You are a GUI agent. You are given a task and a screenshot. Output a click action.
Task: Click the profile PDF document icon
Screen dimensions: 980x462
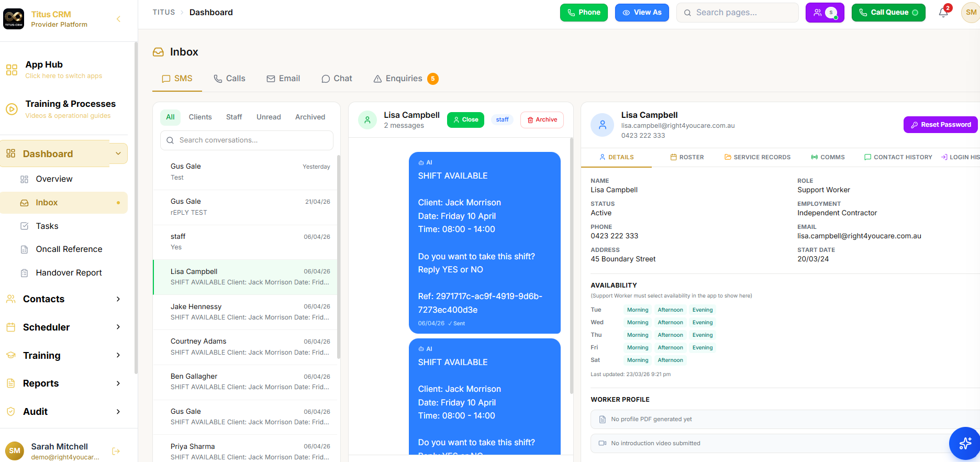point(603,420)
